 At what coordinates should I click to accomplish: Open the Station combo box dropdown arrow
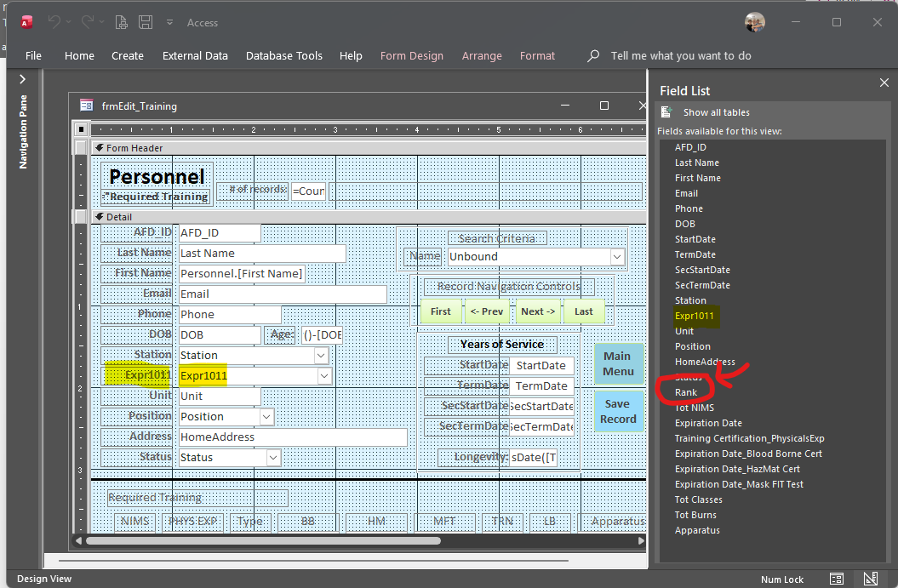pos(321,355)
